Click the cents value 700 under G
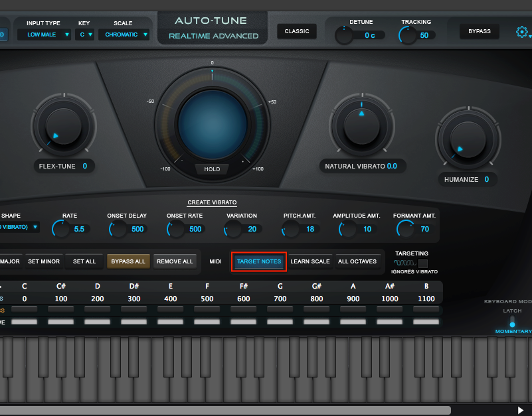The height and width of the screenshot is (416, 532). click(280, 299)
